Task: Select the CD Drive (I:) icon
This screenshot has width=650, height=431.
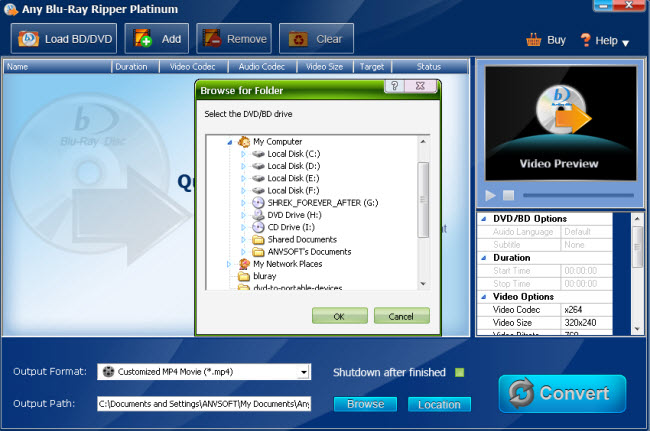Action: [x=258, y=227]
